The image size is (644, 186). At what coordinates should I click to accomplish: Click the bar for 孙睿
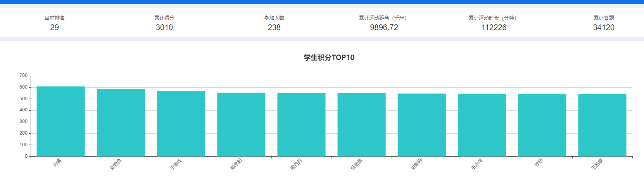point(60,121)
